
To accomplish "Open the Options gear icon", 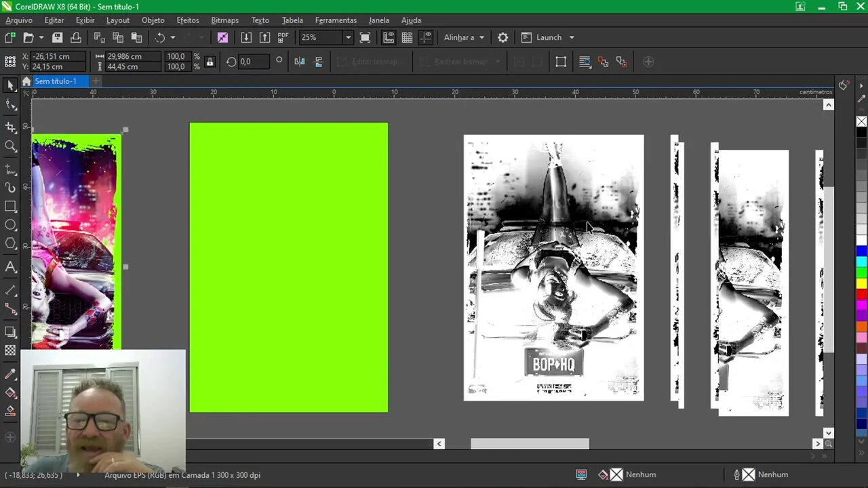I will 502,37.
